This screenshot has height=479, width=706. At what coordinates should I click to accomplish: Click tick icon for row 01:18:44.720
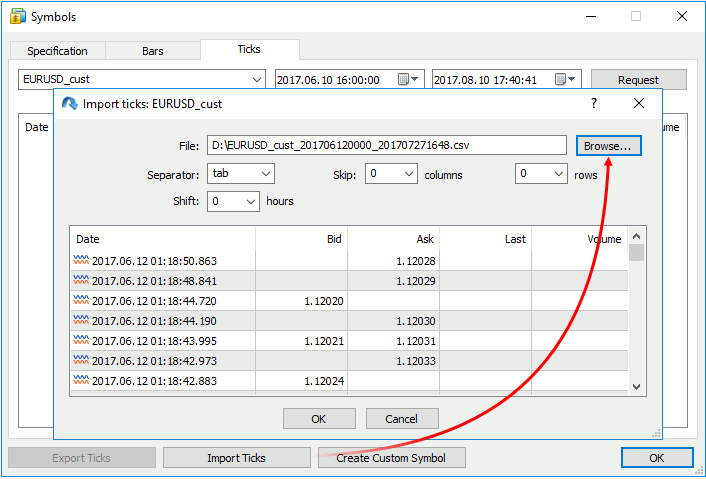(x=81, y=300)
